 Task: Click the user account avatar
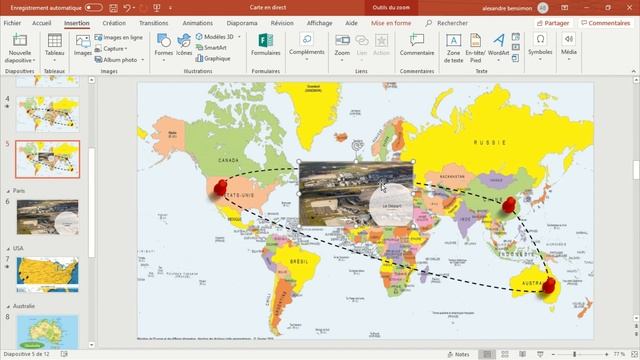pos(542,8)
